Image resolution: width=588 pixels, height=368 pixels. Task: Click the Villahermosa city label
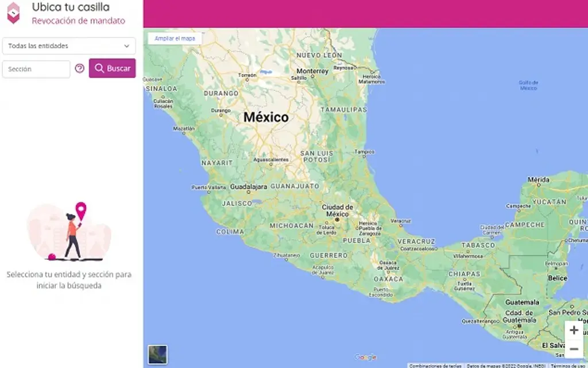468,256
